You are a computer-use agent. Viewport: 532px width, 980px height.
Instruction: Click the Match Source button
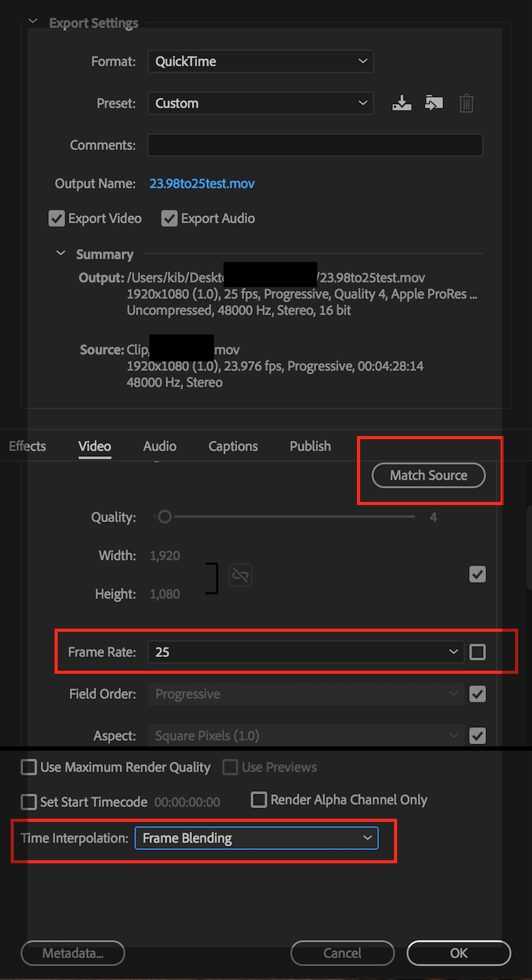pyautogui.click(x=428, y=475)
